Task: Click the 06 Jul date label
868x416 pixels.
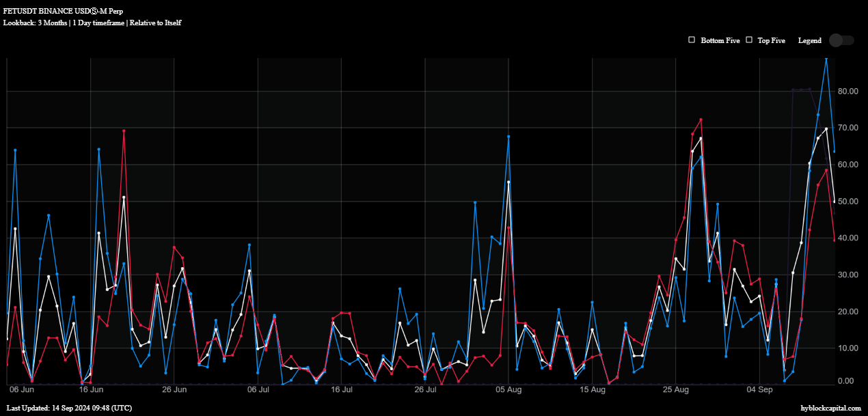Action: [x=258, y=389]
